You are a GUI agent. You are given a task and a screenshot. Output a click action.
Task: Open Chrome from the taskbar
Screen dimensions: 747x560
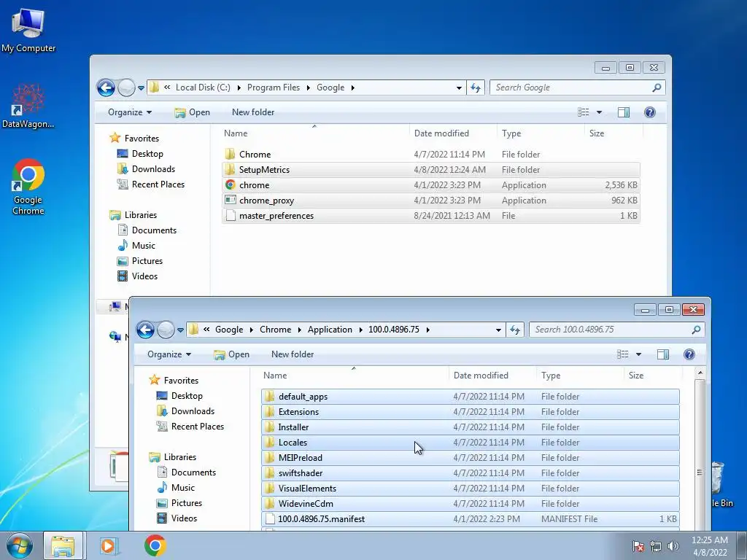(155, 545)
